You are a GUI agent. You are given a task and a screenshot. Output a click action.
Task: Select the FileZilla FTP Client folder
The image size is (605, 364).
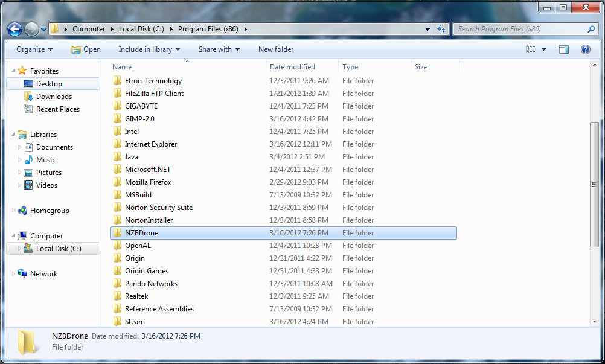(x=284, y=94)
